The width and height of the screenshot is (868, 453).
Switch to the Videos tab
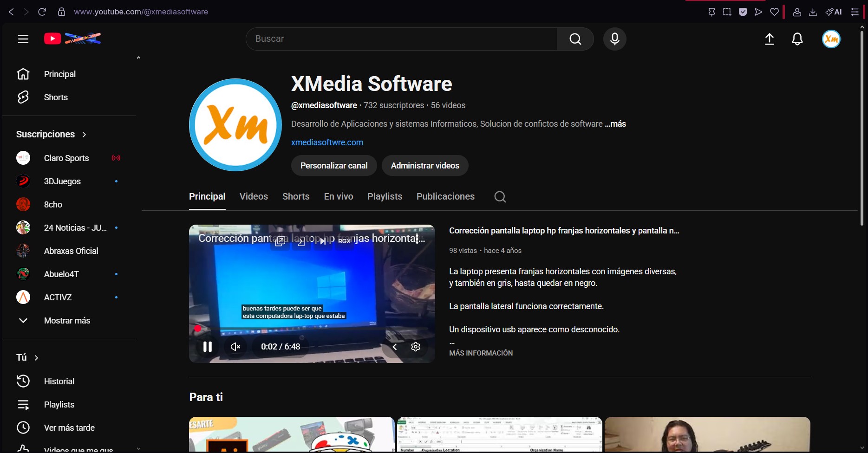click(x=254, y=196)
